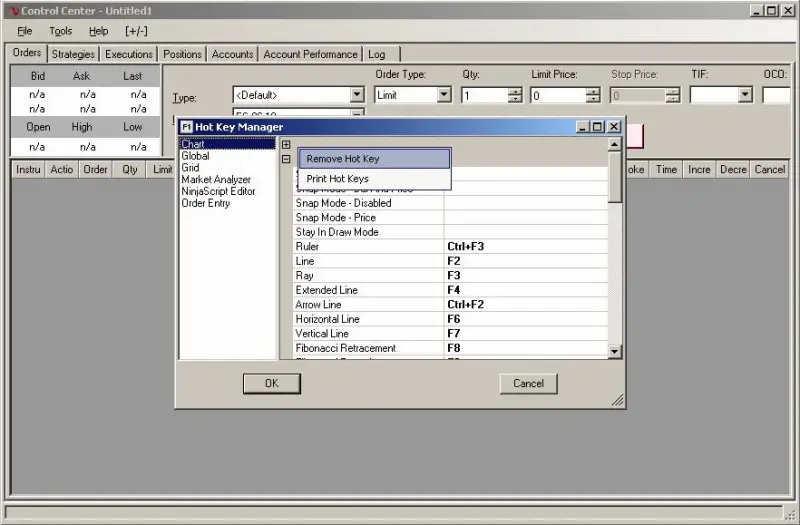Select Stay In Draw Mode row
Screen dimensions: 800x525
click(x=451, y=232)
